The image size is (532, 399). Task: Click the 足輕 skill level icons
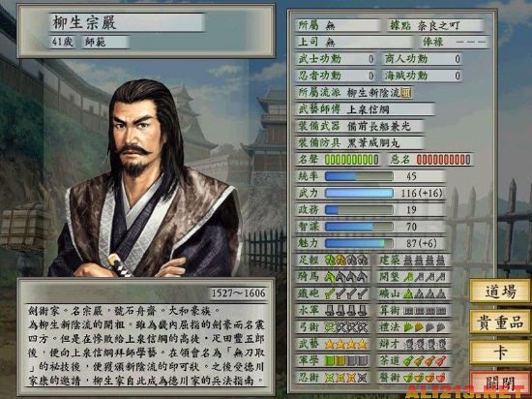(346, 261)
